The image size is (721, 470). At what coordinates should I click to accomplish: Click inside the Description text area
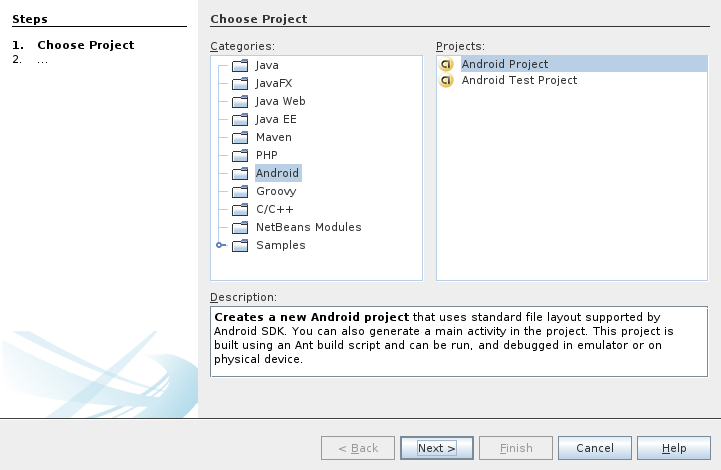click(x=458, y=342)
